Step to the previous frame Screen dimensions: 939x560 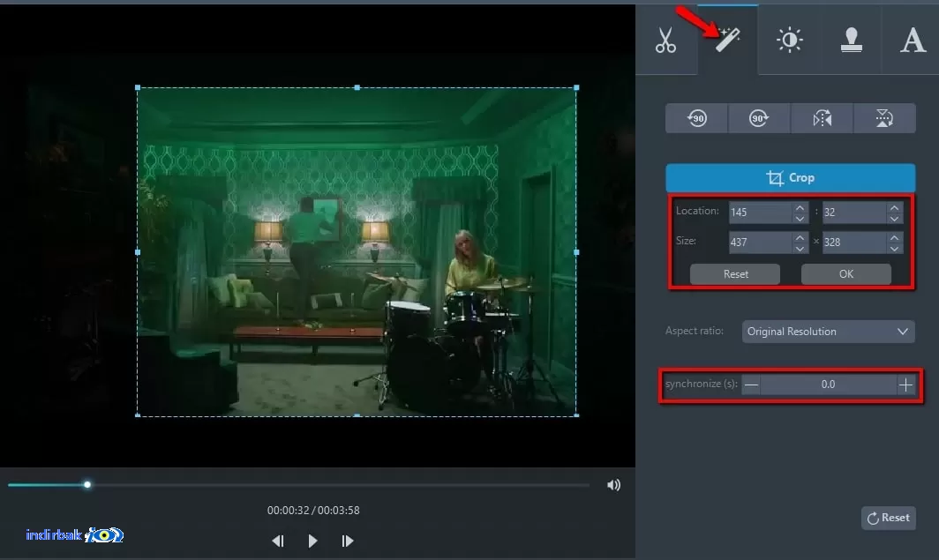tap(278, 541)
